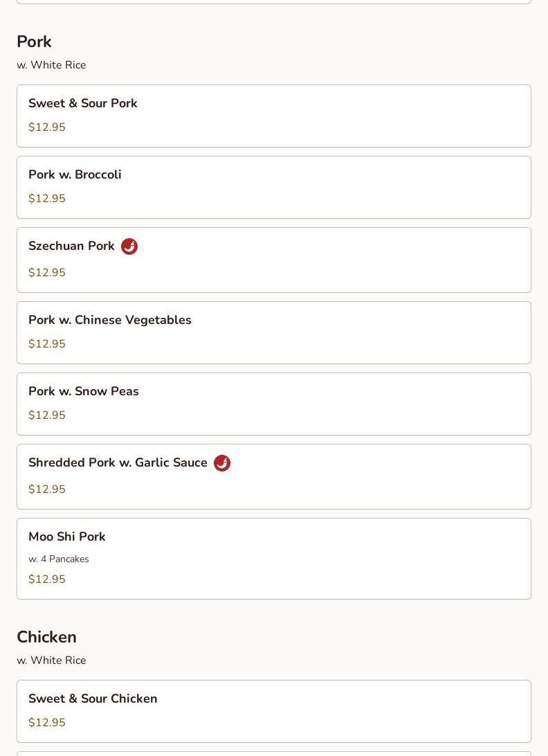548x756 pixels.
Task: Open the Sweet & Sour Chicken item name
Action: click(93, 699)
